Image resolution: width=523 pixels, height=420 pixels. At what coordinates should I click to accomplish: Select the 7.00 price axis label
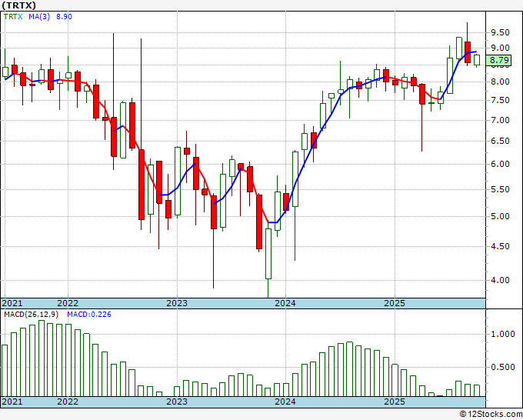click(x=500, y=121)
